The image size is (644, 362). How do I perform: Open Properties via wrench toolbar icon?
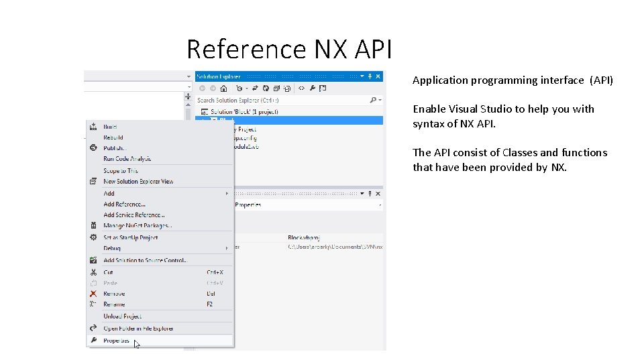(313, 88)
